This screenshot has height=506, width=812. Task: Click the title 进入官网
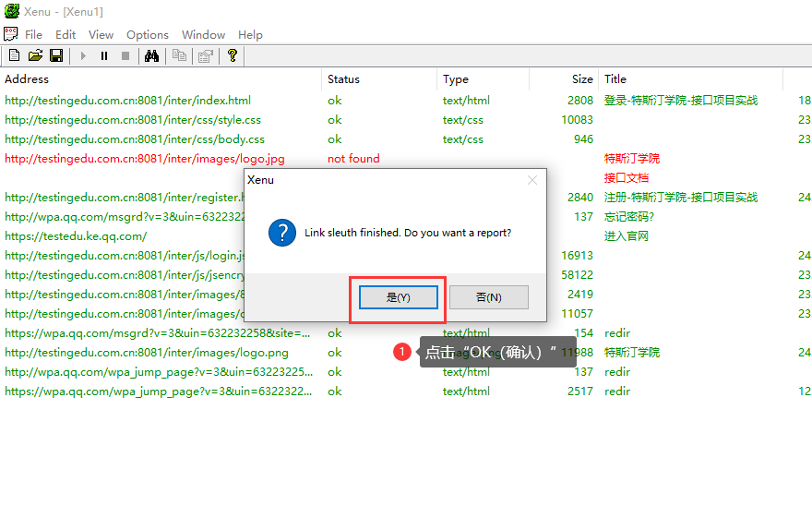(x=627, y=235)
